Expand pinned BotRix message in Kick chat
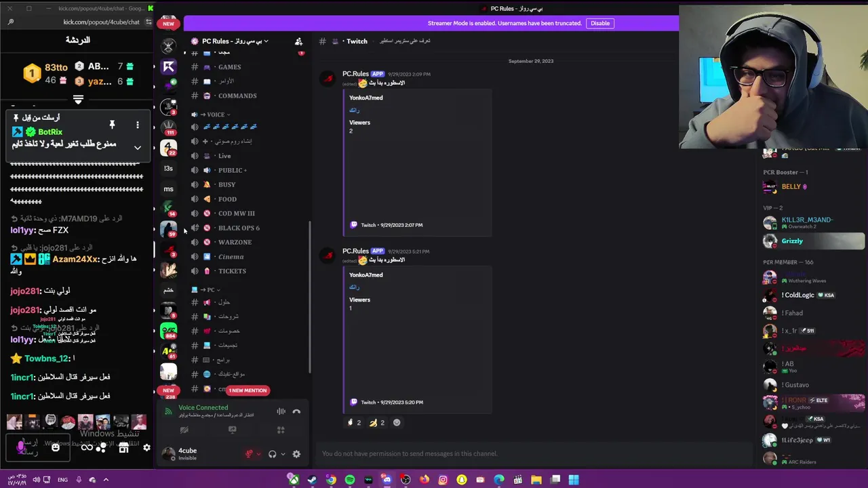This screenshot has width=868, height=488. [138, 148]
